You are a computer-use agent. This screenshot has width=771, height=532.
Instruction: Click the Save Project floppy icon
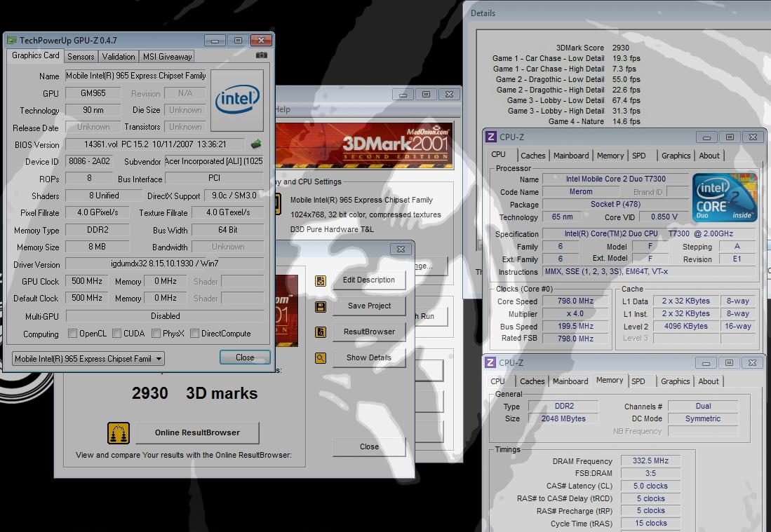tap(321, 307)
